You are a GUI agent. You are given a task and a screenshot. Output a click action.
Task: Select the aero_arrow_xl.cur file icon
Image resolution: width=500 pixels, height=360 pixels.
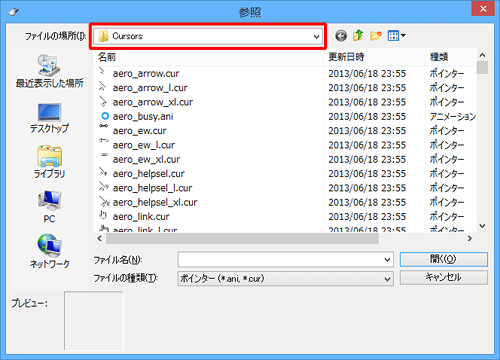click(103, 101)
